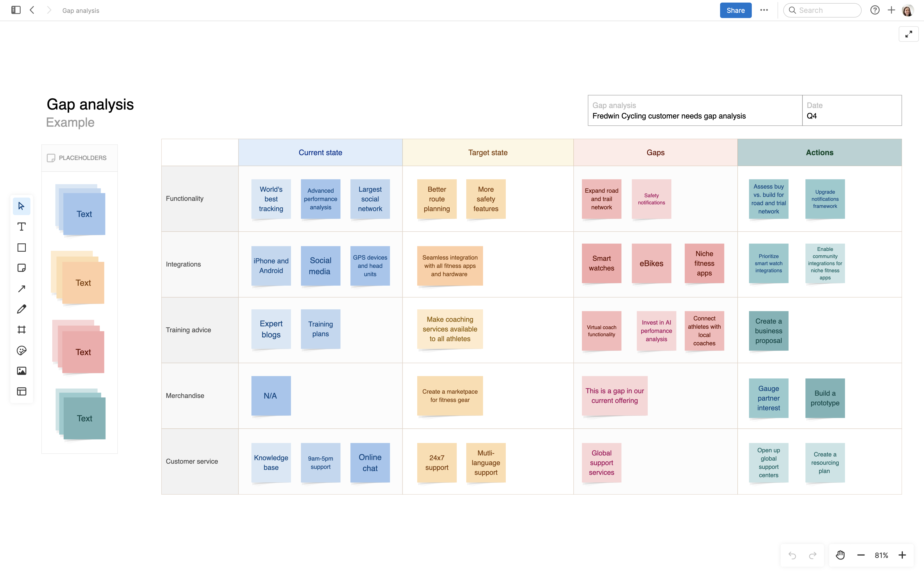Select the Sticker/emoji tool
Screen dimensions: 924x577
coord(21,350)
